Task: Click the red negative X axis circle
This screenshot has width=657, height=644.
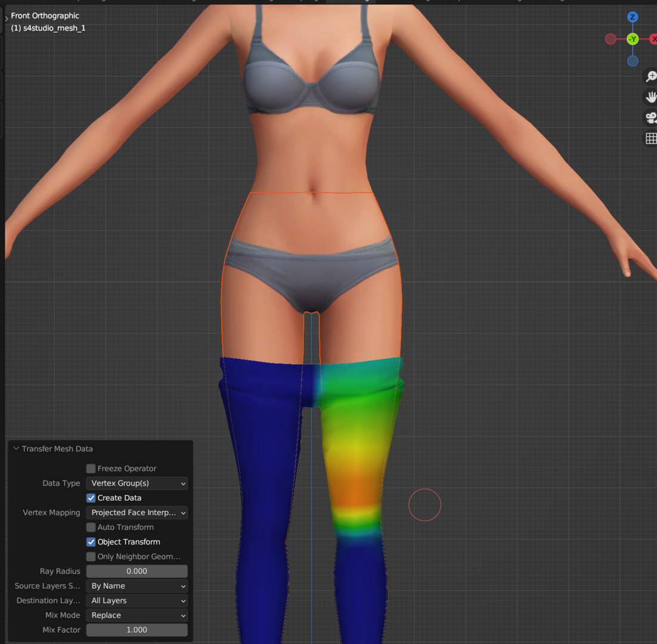Action: [x=610, y=39]
